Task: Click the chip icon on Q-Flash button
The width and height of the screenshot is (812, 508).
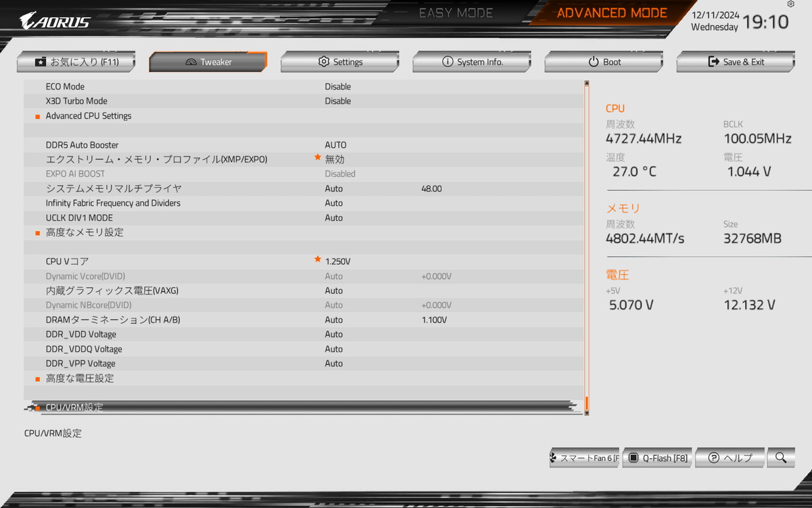Action: pos(633,458)
